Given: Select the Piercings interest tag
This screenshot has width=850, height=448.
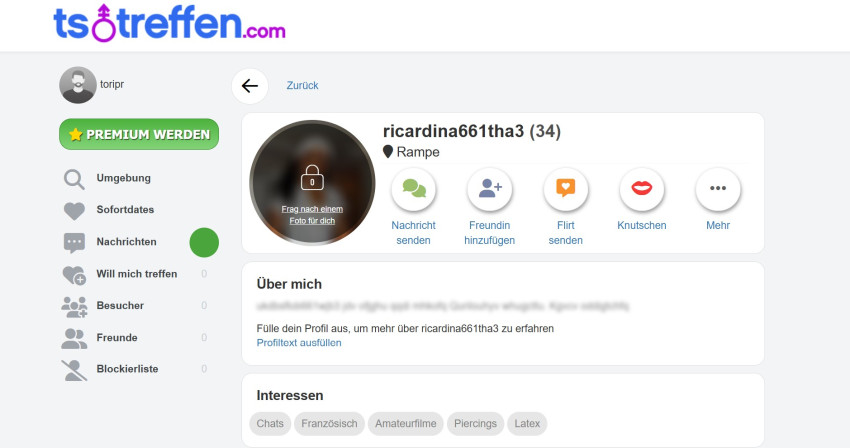Looking at the screenshot, I should [475, 424].
